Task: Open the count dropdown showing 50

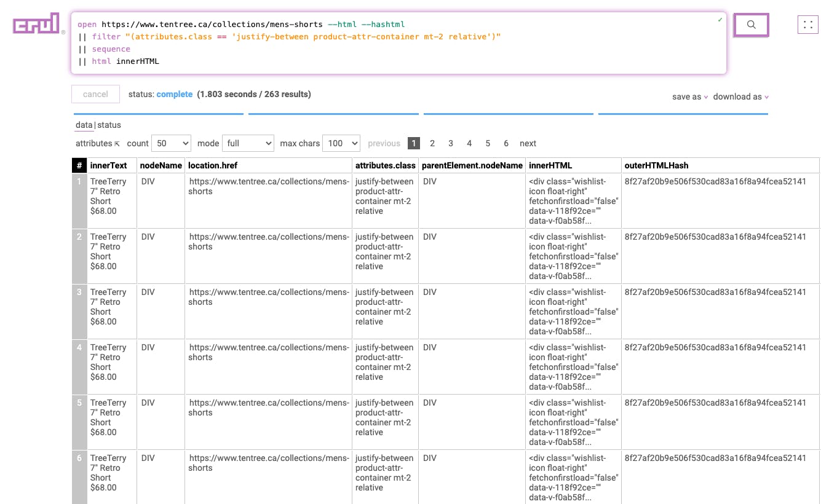Action: coord(171,143)
